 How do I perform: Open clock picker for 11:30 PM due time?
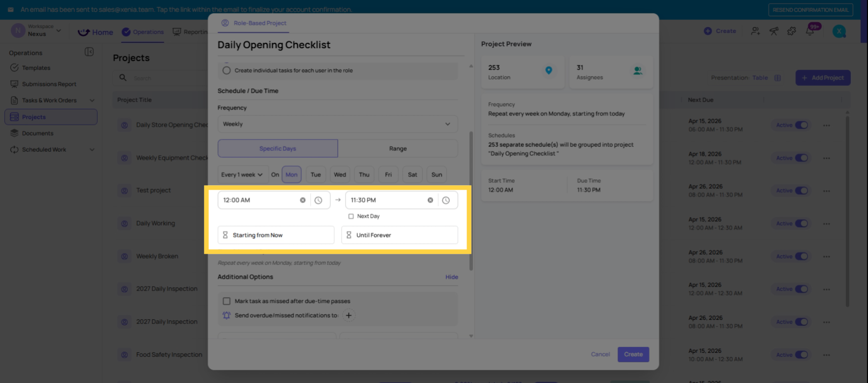pos(446,200)
